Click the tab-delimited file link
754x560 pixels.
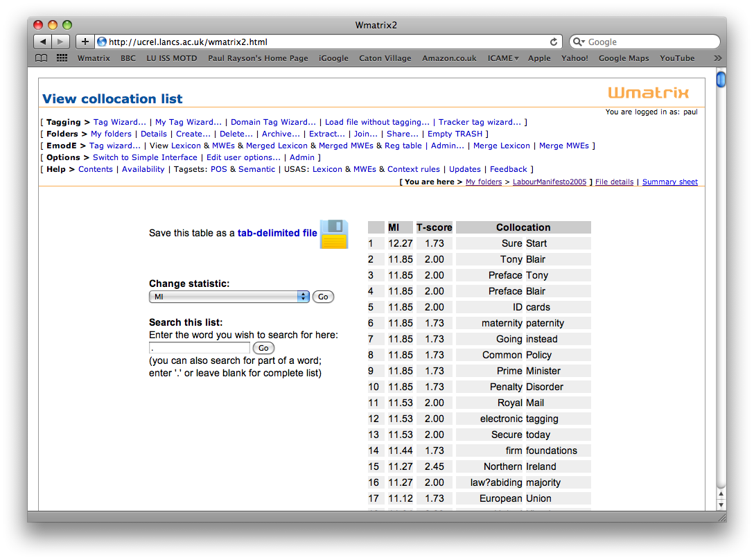click(277, 234)
